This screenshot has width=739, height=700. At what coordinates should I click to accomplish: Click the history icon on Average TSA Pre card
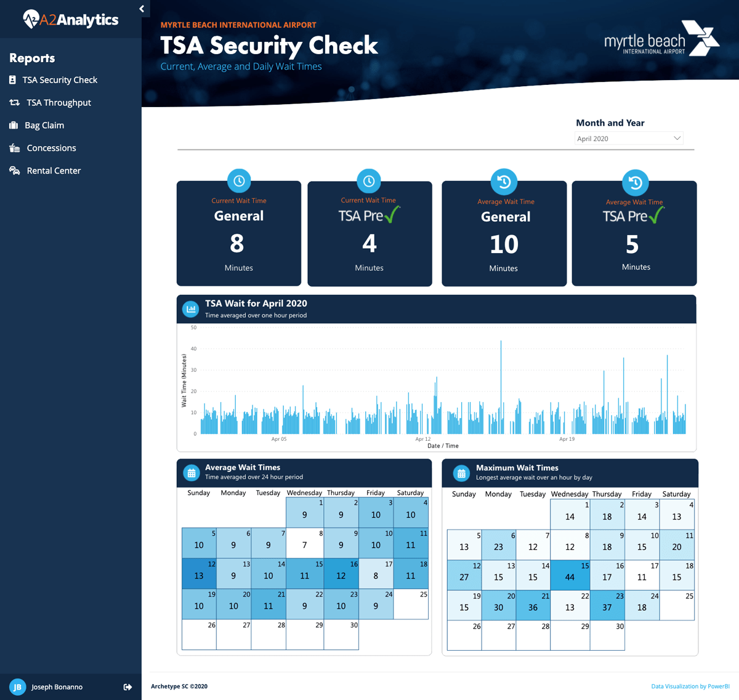click(635, 182)
